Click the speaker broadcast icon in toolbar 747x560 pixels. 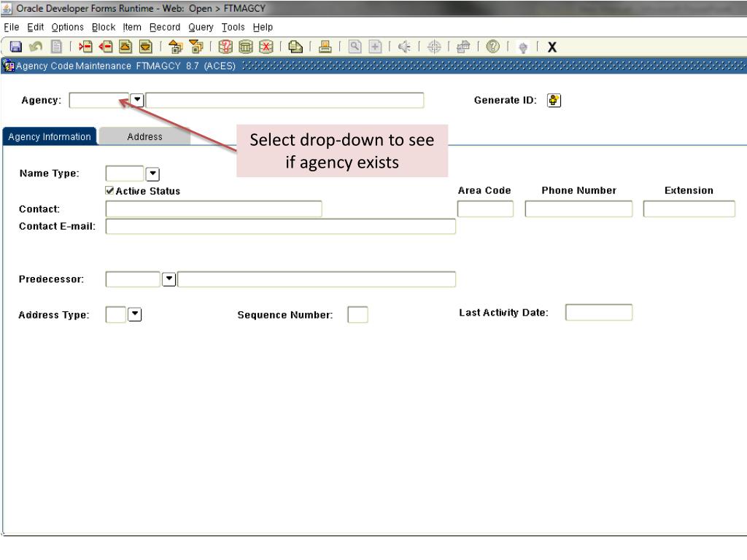click(x=404, y=47)
